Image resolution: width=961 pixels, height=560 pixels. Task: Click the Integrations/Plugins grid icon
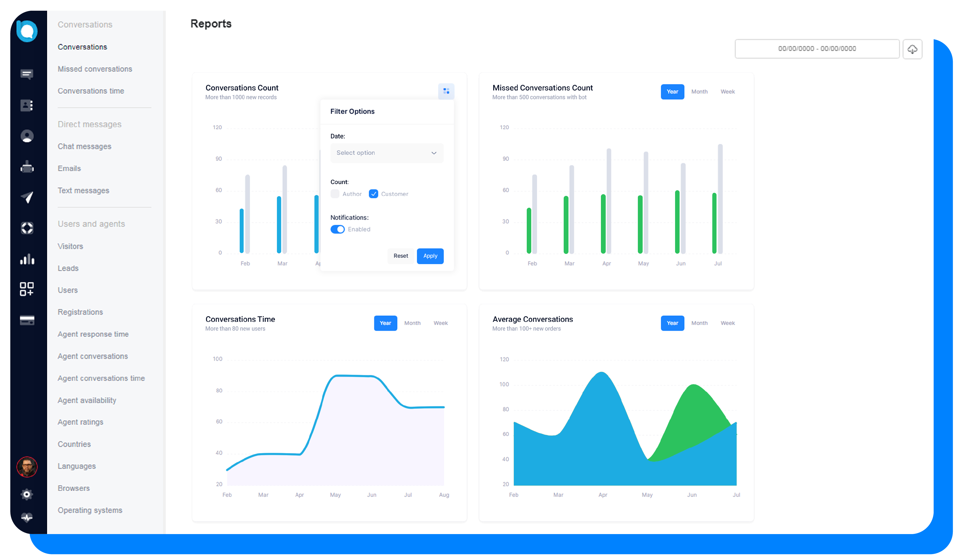tap(27, 288)
